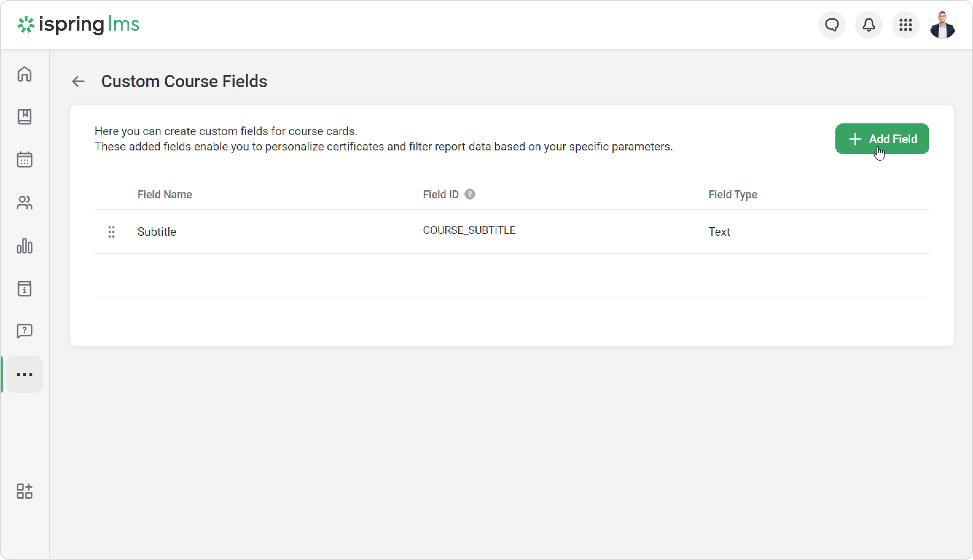Open the courses bookmark icon in the sidebar
Screen dimensions: 973x560
[x=24, y=117]
